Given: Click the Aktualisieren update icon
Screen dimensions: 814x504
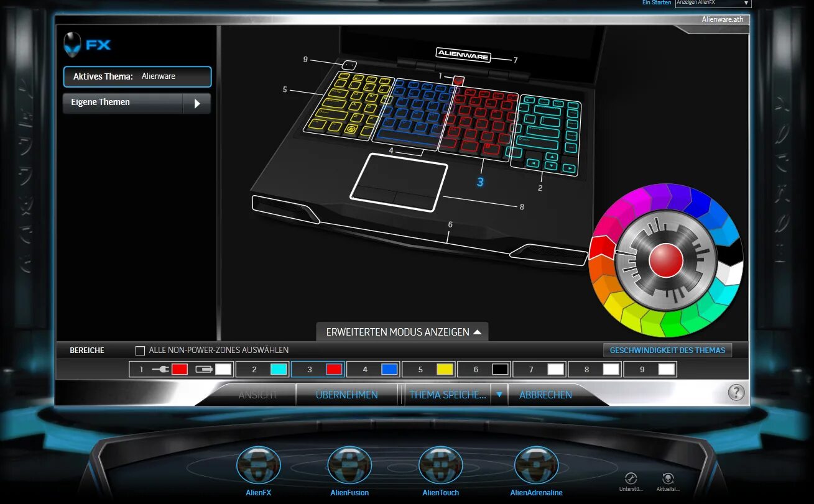Looking at the screenshot, I should point(668,478).
